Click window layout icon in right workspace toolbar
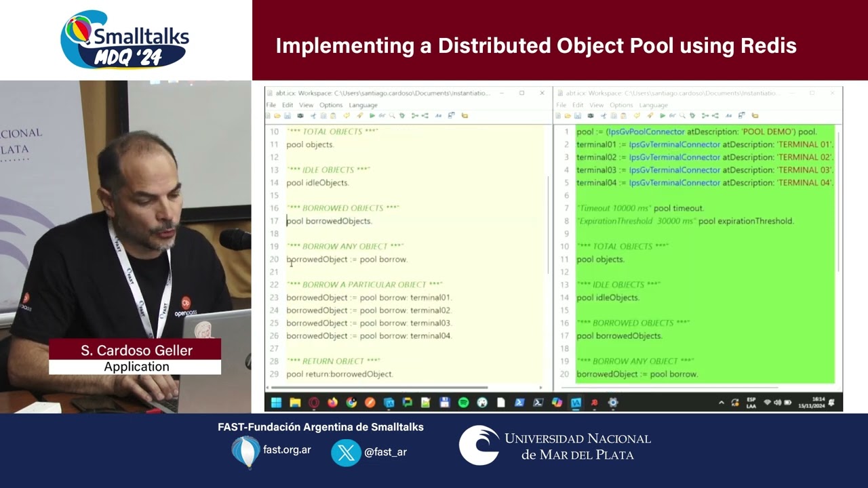The width and height of the screenshot is (868, 488). pyautogui.click(x=741, y=116)
